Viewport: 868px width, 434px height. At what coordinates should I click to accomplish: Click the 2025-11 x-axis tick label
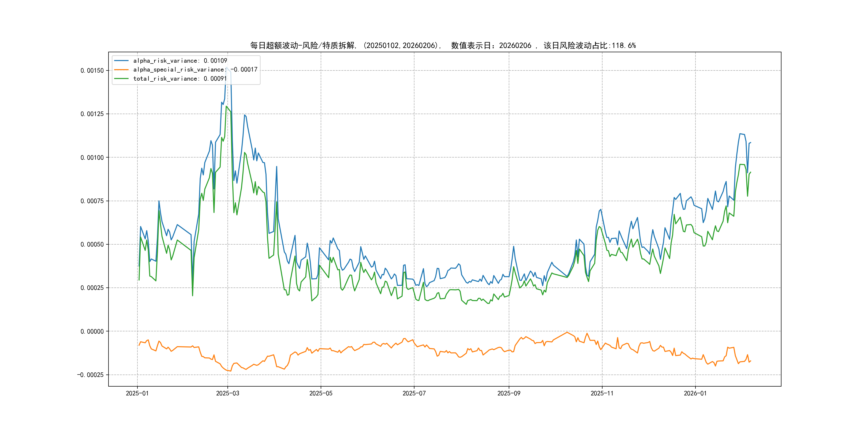[602, 394]
